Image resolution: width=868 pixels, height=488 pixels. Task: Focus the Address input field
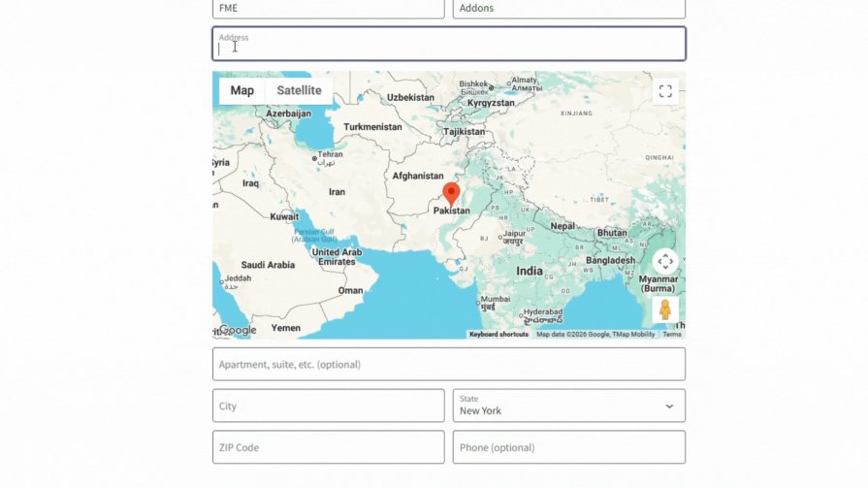click(449, 44)
